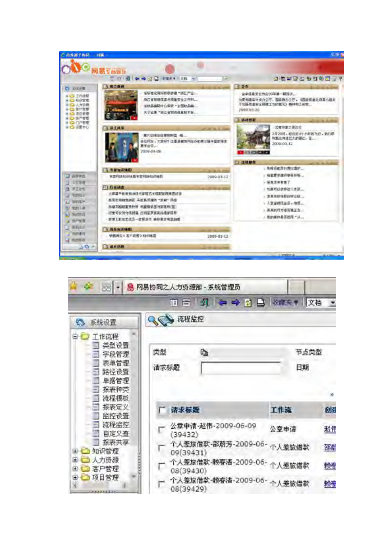Screen dimensions: 392x555
Task: Tick checkbox for 个人差旅借款 row (39429)
Action: coord(161,484)
